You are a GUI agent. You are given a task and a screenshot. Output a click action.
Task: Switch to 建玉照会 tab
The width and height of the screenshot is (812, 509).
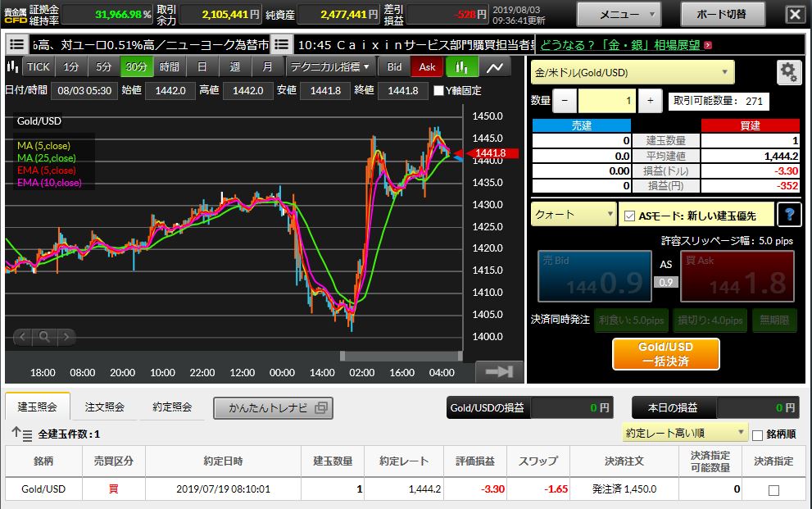[38, 407]
